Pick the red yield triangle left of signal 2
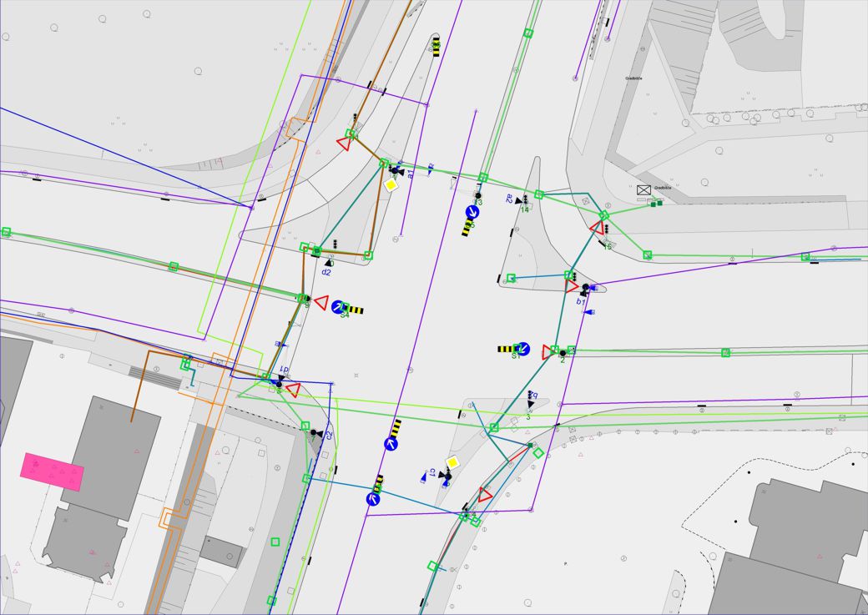Viewport: 868px width, 615px height. tap(549, 351)
